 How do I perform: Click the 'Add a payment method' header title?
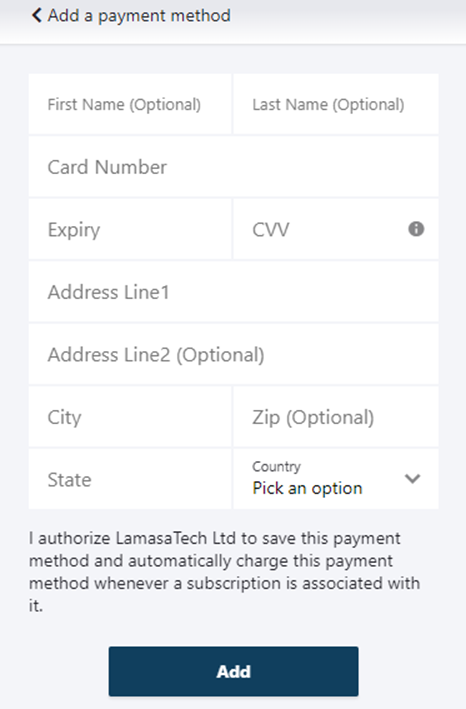[139, 15]
